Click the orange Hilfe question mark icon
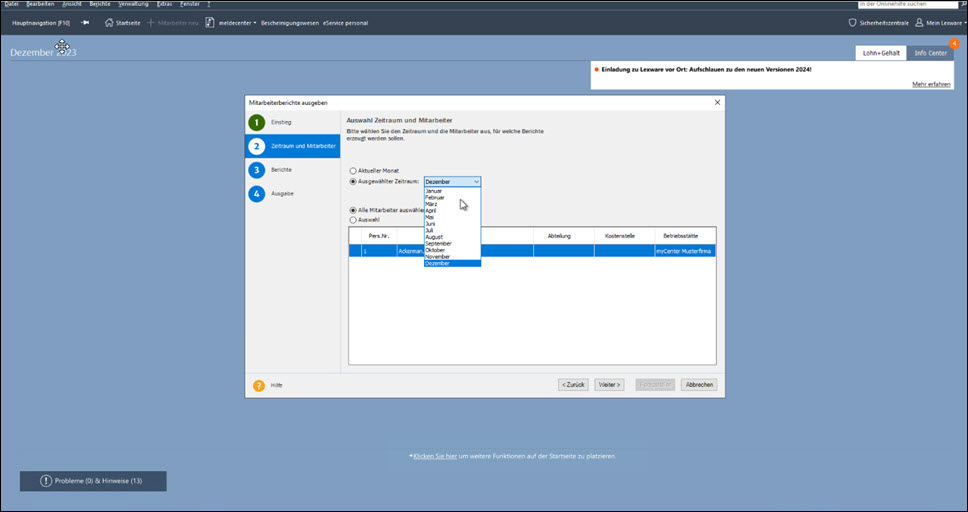Viewport: 968px width, 512px height. click(258, 384)
